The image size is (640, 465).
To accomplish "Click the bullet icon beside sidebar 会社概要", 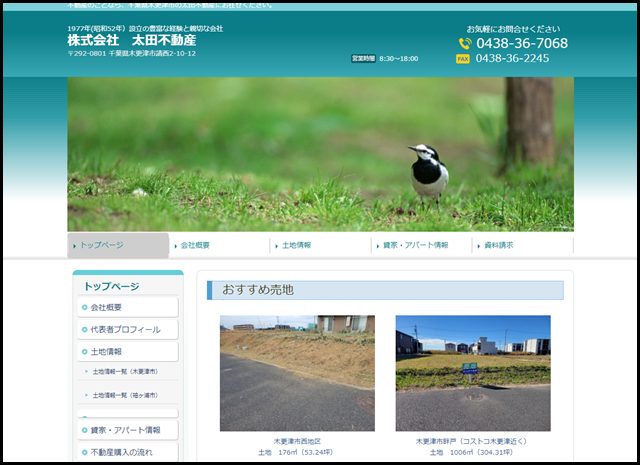I will 85,307.
